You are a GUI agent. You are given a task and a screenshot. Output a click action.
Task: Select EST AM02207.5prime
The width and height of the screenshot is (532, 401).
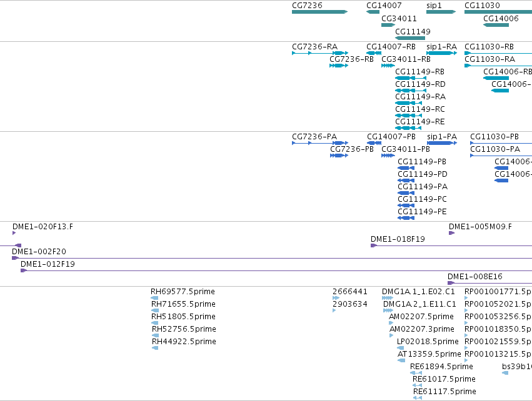pyautogui.click(x=391, y=323)
